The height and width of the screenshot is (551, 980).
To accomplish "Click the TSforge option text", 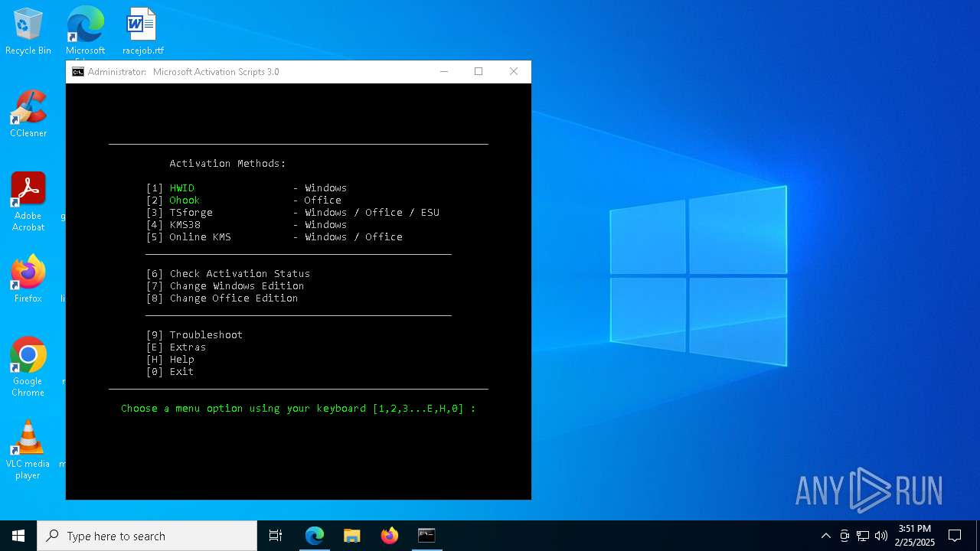I will (x=191, y=213).
